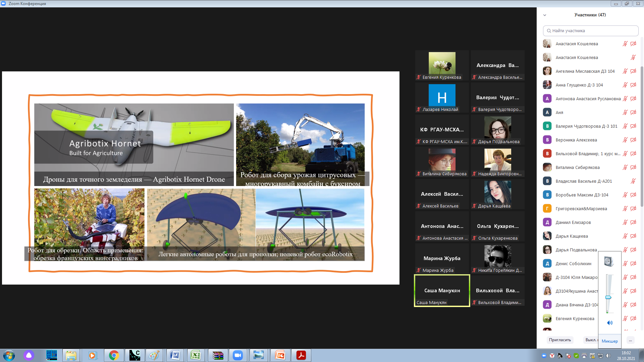Open PowerPoint from taskbar
This screenshot has width=644, height=362.
point(280,355)
